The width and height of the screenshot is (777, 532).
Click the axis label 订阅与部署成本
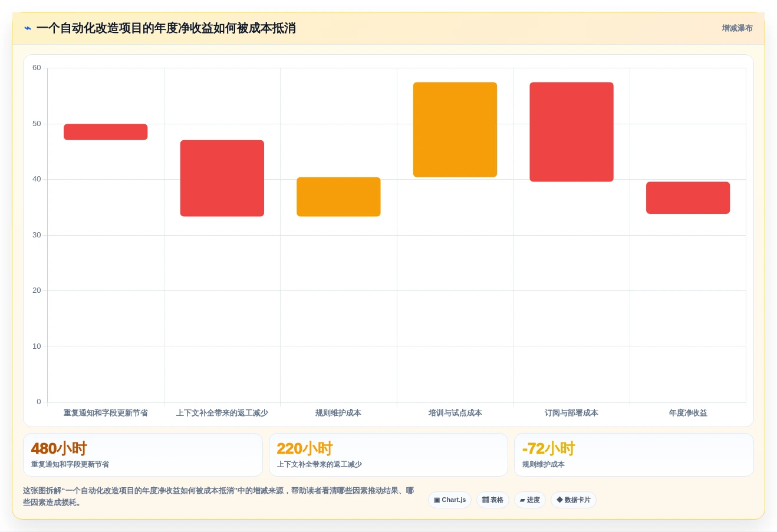571,413
